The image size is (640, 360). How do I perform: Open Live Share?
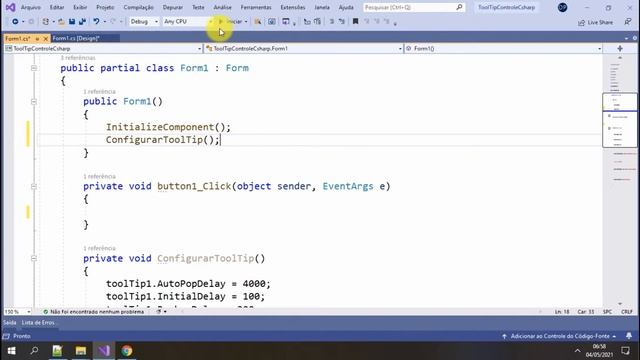click(596, 22)
